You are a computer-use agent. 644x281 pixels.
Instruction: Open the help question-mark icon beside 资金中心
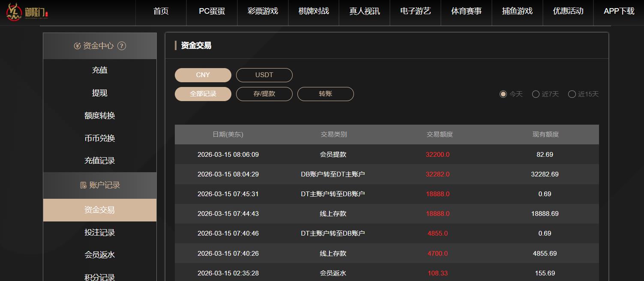pyautogui.click(x=122, y=46)
